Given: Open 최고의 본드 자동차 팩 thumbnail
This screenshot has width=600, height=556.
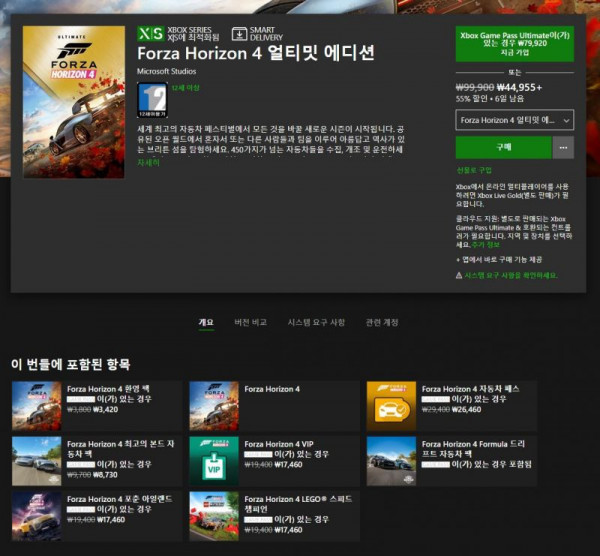Looking at the screenshot, I should coord(37,461).
